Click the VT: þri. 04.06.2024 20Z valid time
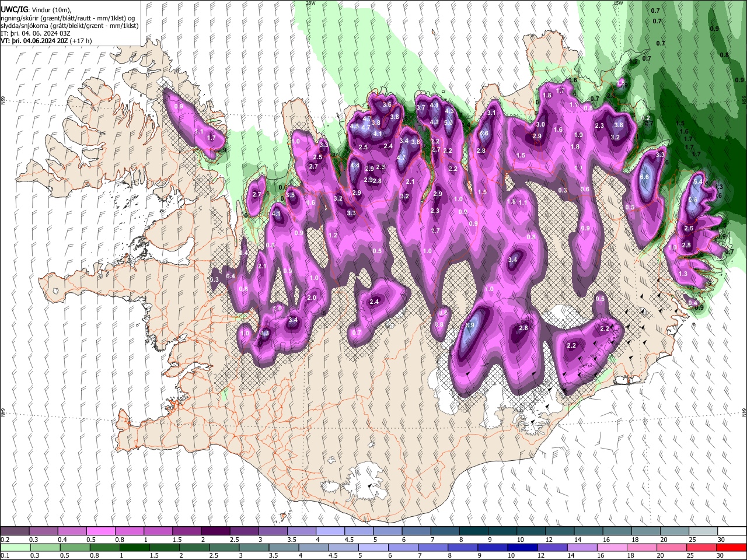This screenshot has height=560, width=747. pyautogui.click(x=34, y=41)
